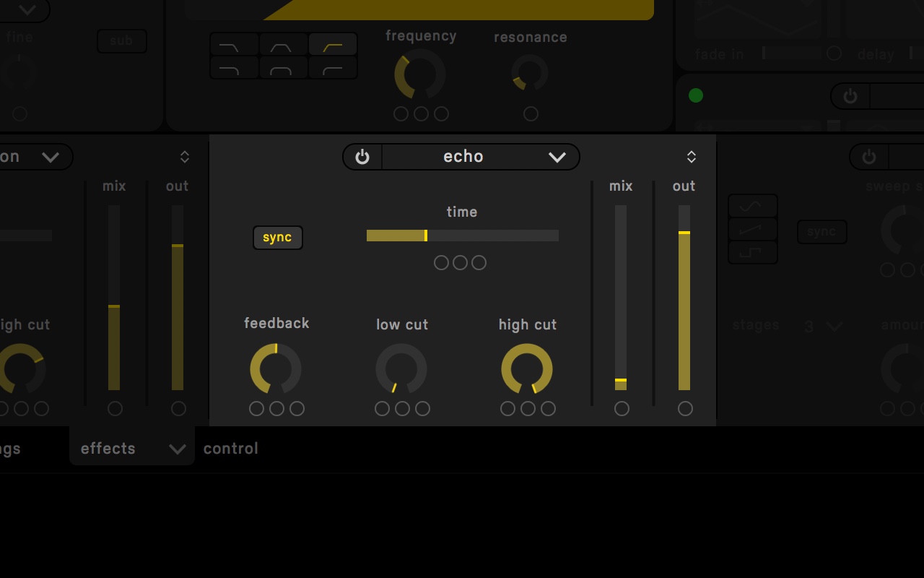Click the echo mix level slider
Image resolution: width=924 pixels, height=578 pixels.
tap(621, 298)
